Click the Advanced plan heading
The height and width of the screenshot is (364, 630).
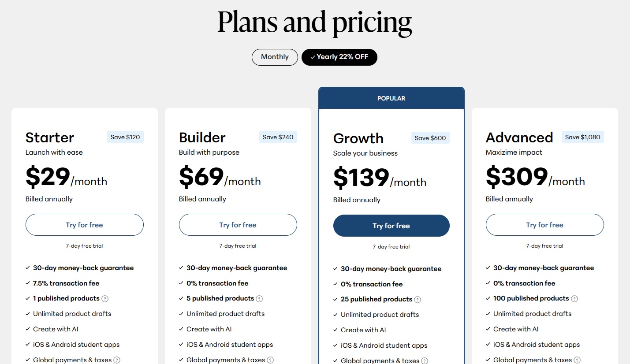[x=519, y=137]
